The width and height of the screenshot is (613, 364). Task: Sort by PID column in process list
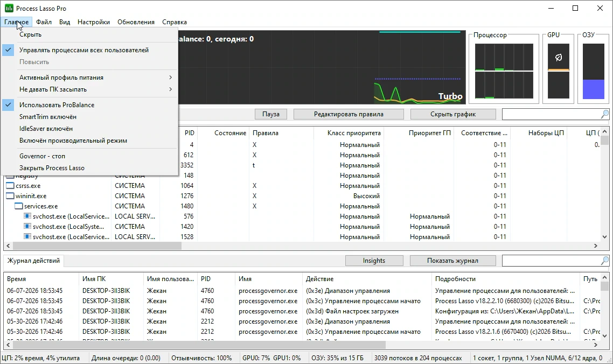tap(189, 133)
